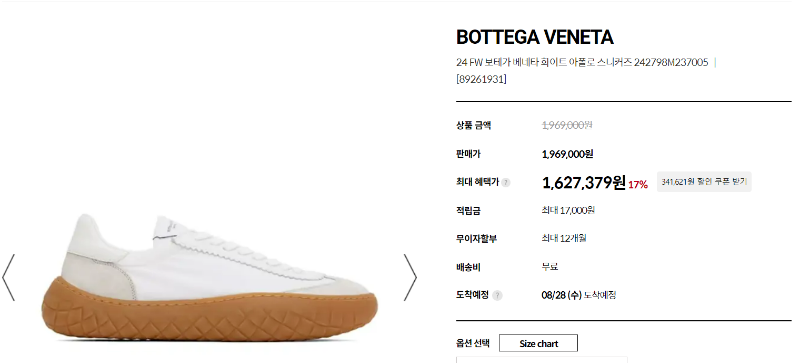Click the white sneaker product photo
Screen dimensions: 800x363
point(209,278)
